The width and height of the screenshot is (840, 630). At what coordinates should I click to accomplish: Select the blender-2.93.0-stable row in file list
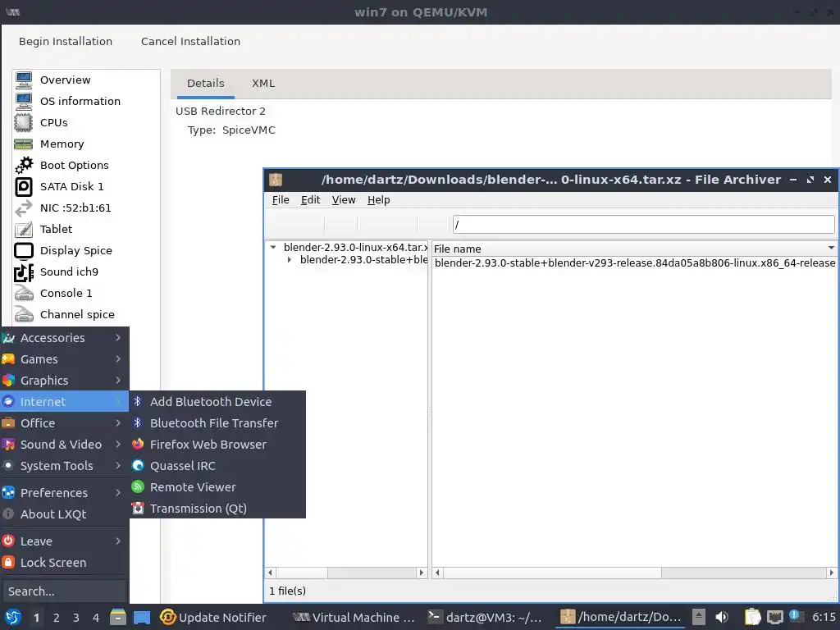pos(635,263)
